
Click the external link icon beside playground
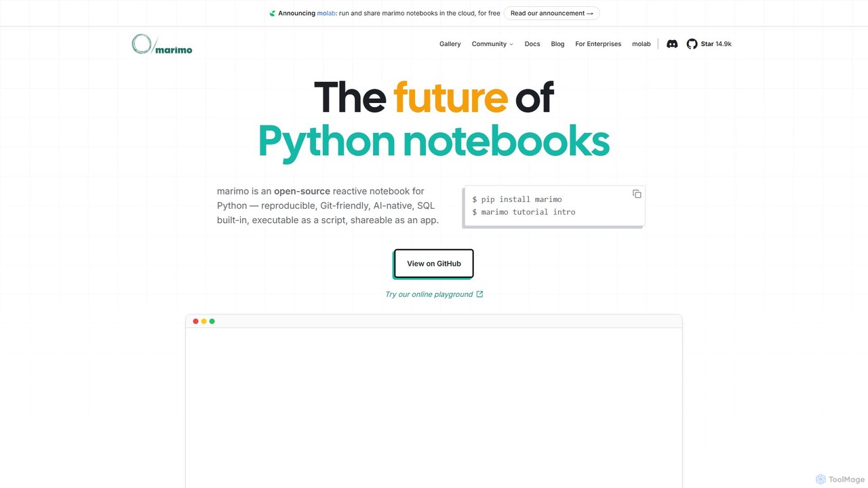click(480, 294)
